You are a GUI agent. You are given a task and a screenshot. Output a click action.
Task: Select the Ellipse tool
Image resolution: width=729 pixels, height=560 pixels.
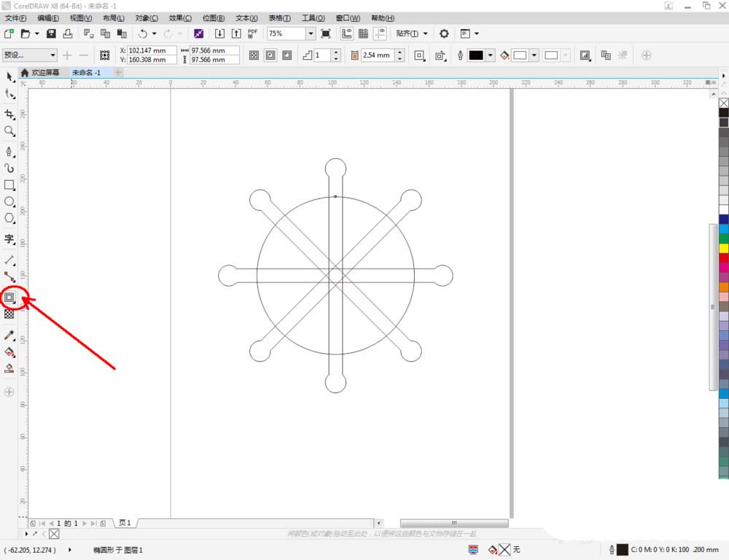(9, 201)
